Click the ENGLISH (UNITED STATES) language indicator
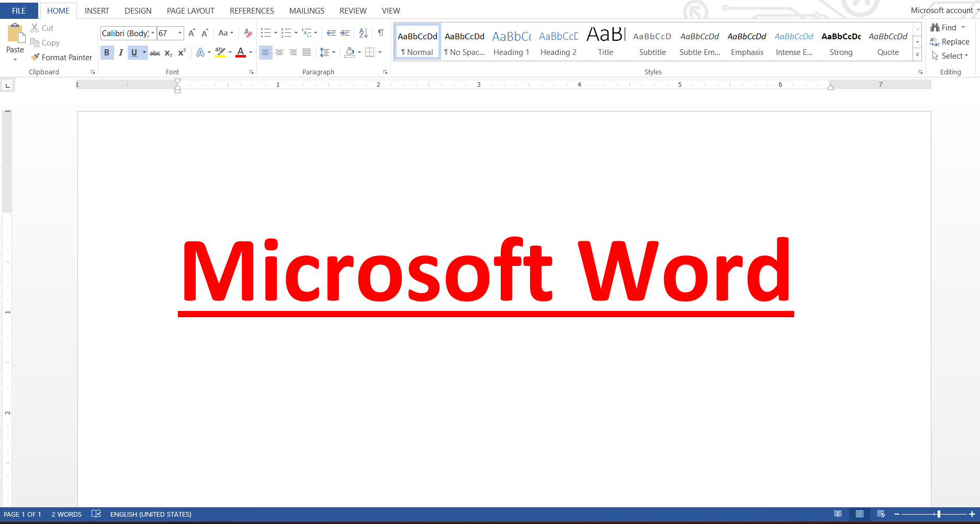The image size is (980, 524). [x=151, y=514]
